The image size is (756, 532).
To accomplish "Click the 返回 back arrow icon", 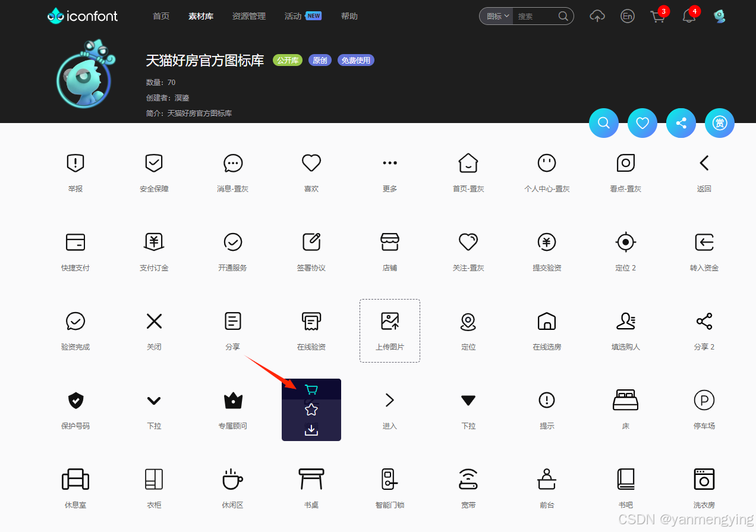I will [x=704, y=162].
